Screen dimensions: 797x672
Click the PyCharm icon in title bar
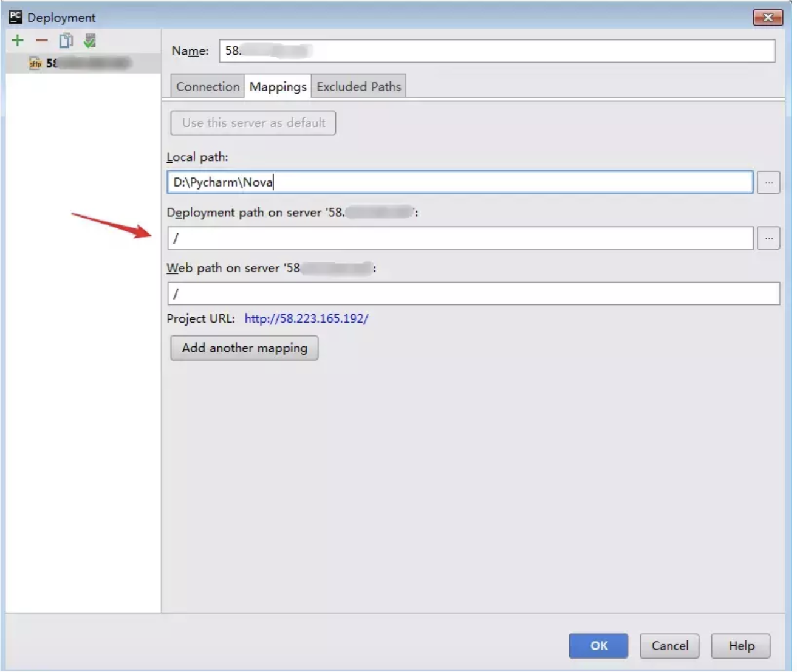click(x=15, y=17)
